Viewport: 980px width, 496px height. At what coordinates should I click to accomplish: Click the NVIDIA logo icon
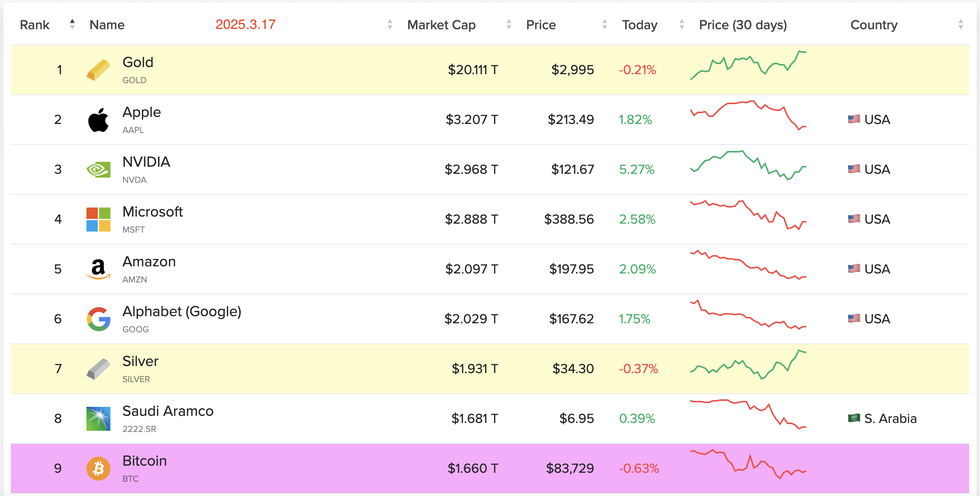[x=98, y=169]
